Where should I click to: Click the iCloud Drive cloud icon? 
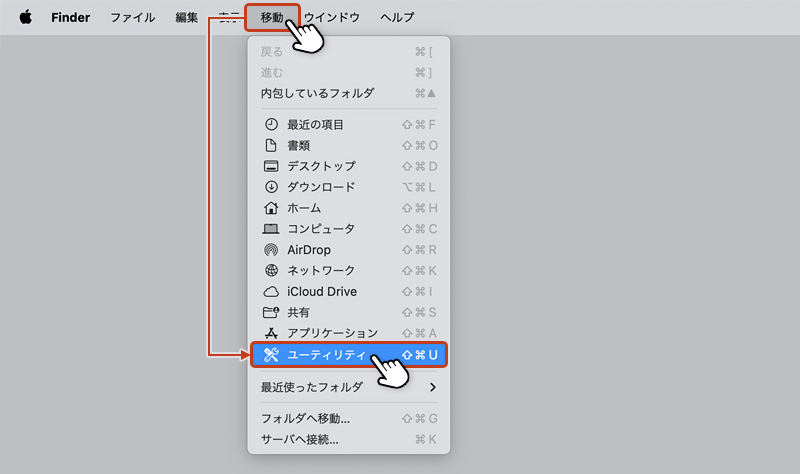tap(270, 292)
